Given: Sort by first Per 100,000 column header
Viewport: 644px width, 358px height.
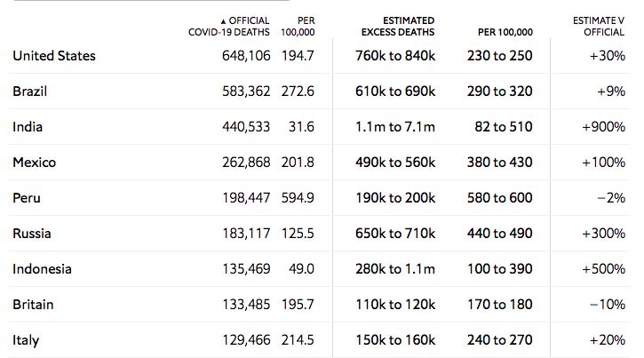Looking at the screenshot, I should [298, 27].
